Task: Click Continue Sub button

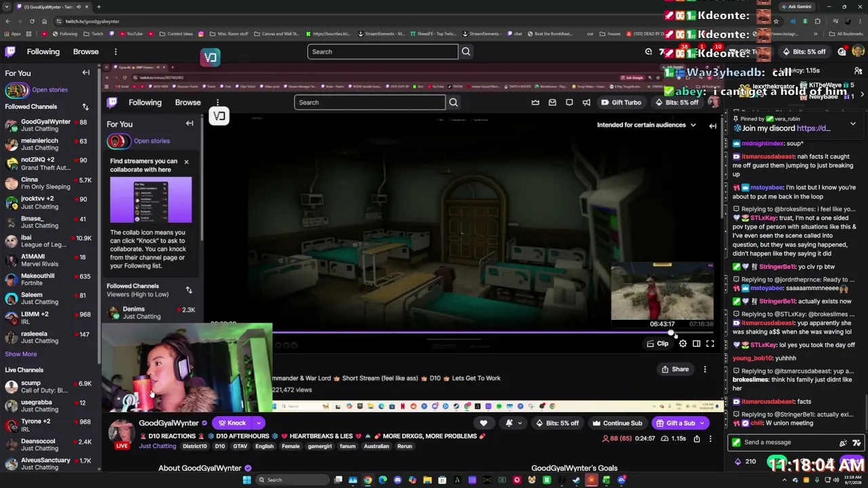Action: tap(617, 423)
